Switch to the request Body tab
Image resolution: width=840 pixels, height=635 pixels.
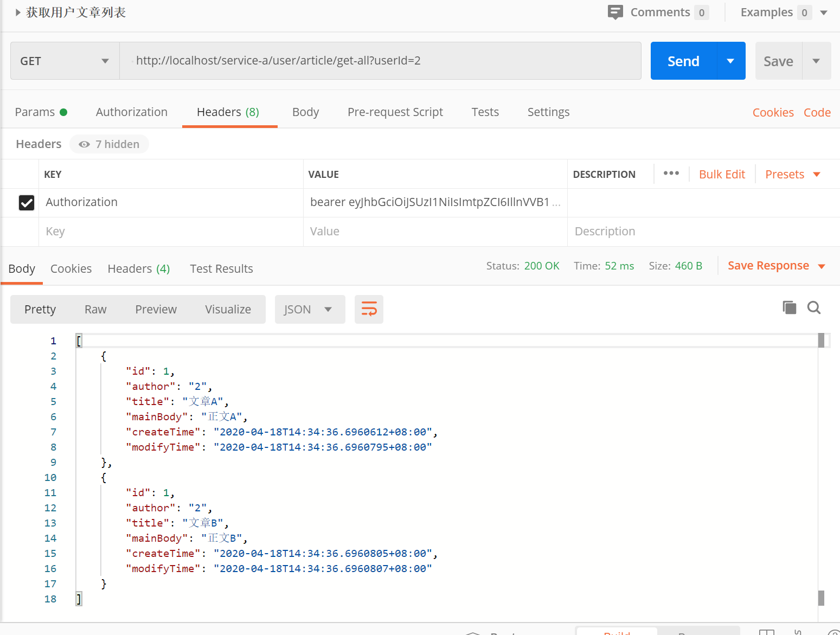point(305,112)
